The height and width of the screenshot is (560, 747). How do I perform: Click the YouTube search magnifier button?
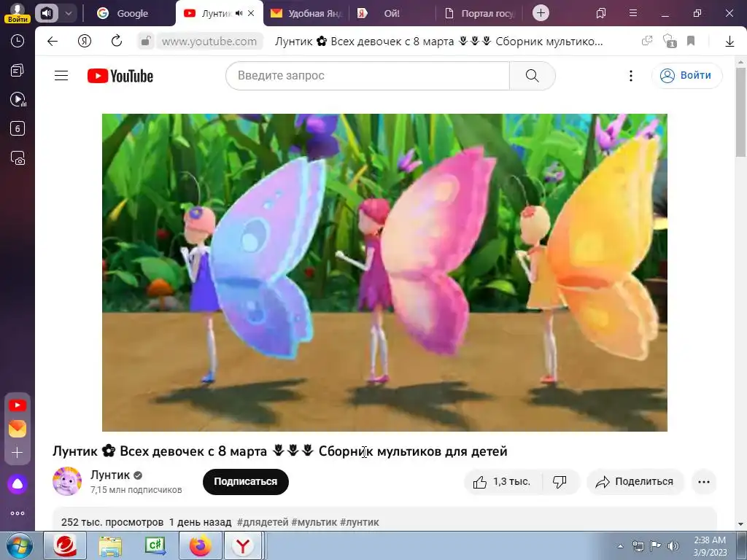(x=532, y=76)
